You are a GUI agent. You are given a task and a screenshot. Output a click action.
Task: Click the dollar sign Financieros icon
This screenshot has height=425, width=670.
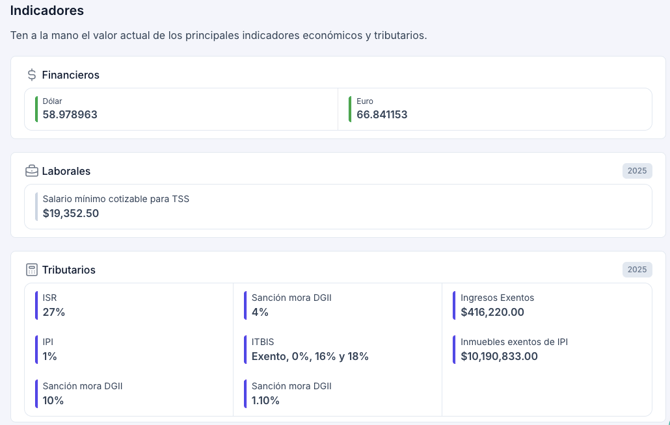[32, 75]
